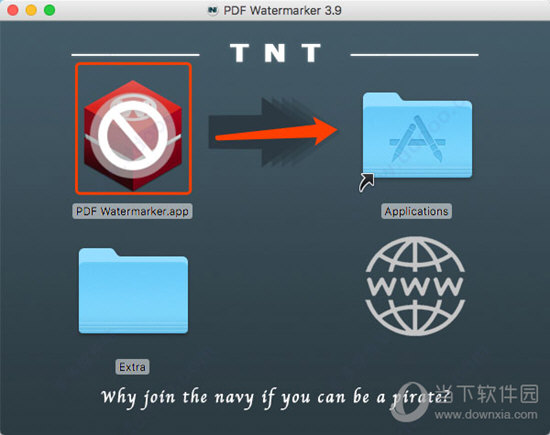The image size is (550, 435).
Task: Zoom window with the green button
Action: (49, 10)
